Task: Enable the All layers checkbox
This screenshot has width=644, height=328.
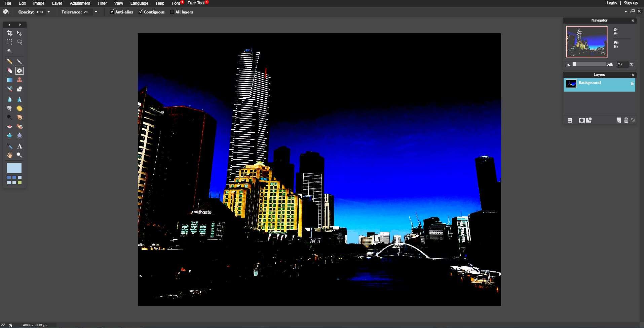Action: point(172,12)
